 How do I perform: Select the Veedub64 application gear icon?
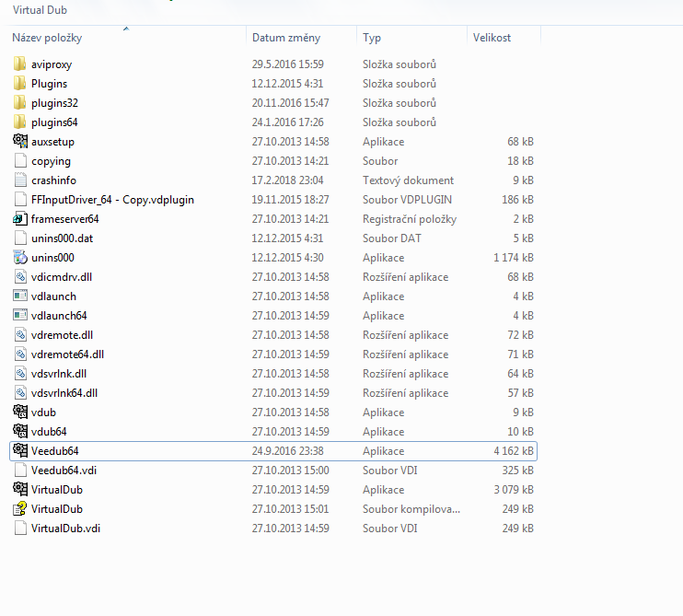[x=20, y=450]
